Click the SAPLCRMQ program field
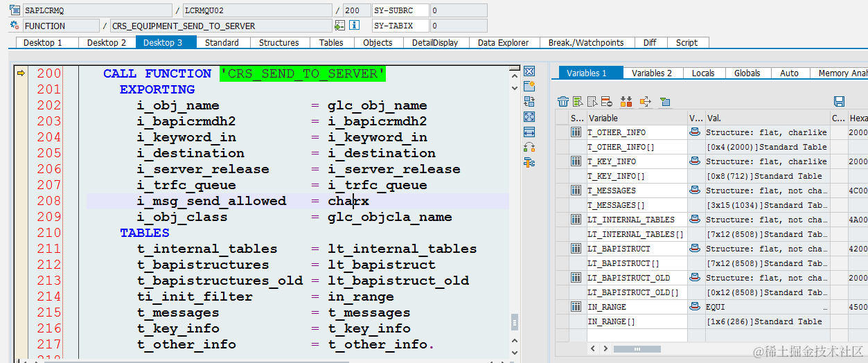 (x=97, y=10)
